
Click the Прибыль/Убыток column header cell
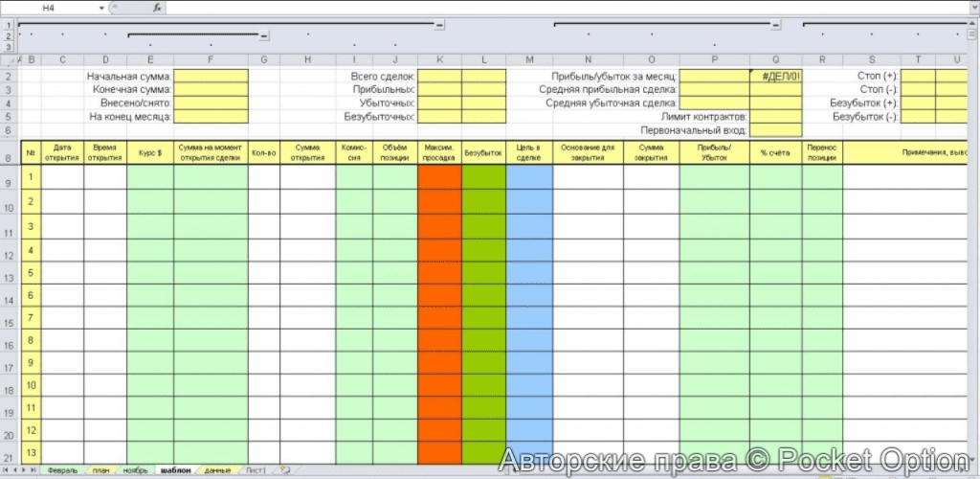(714, 151)
